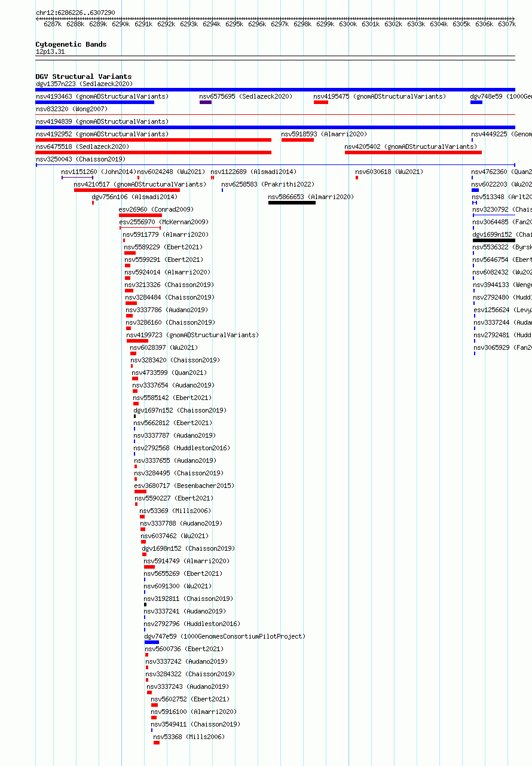Click nsv1122689 (Alsmadi2014) label

[x=253, y=172]
